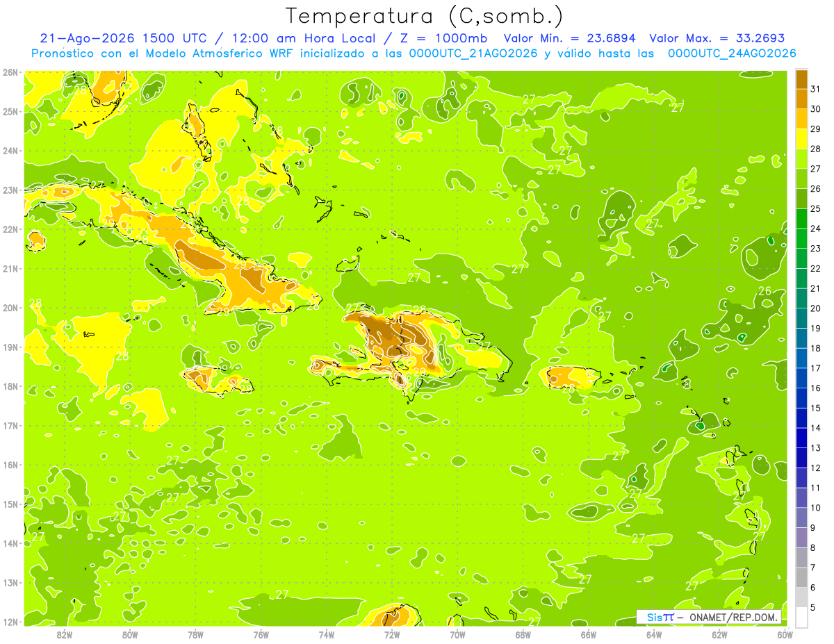Click the '0000UTC_21AGO2026' initialization text

pos(473,53)
